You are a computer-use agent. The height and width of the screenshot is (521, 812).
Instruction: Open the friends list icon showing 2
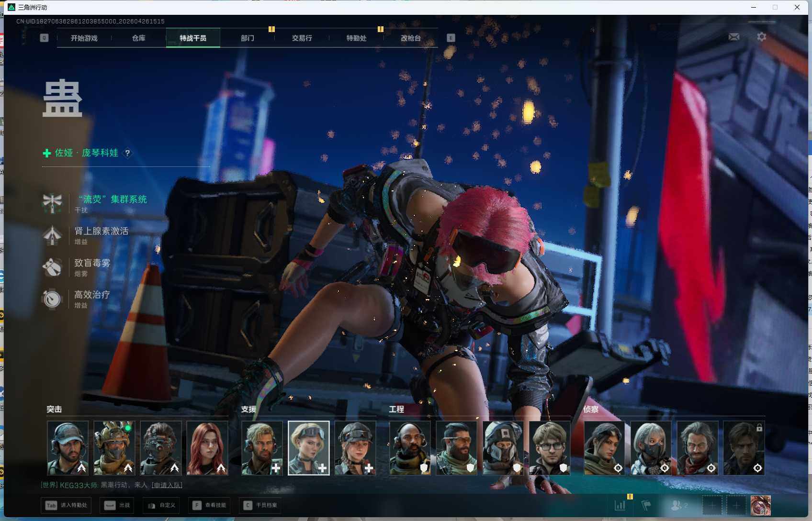coord(679,505)
